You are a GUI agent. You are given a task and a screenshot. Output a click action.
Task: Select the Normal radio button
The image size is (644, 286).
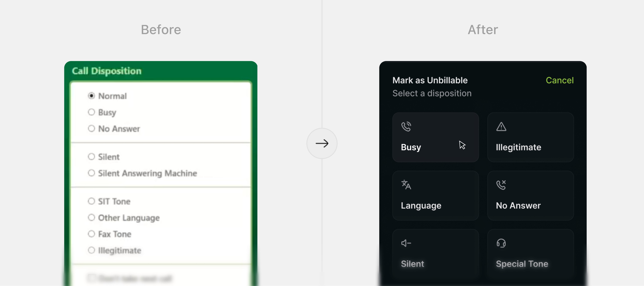(92, 96)
